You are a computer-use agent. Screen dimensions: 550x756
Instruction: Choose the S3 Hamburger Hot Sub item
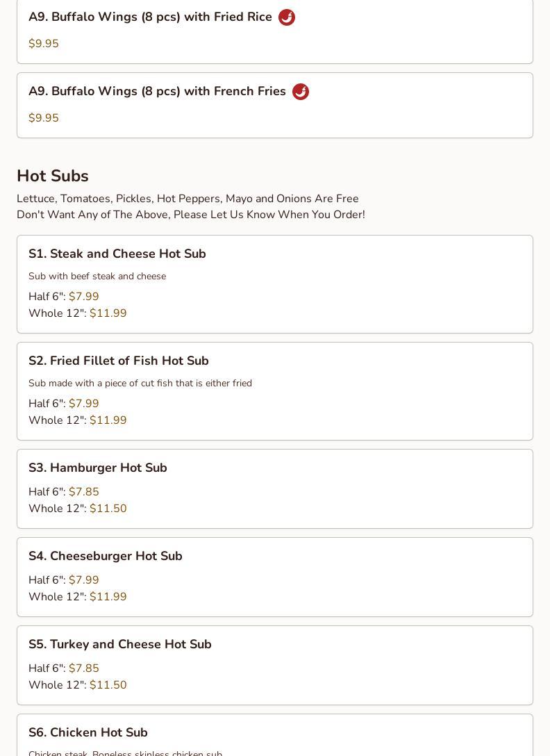(98, 468)
